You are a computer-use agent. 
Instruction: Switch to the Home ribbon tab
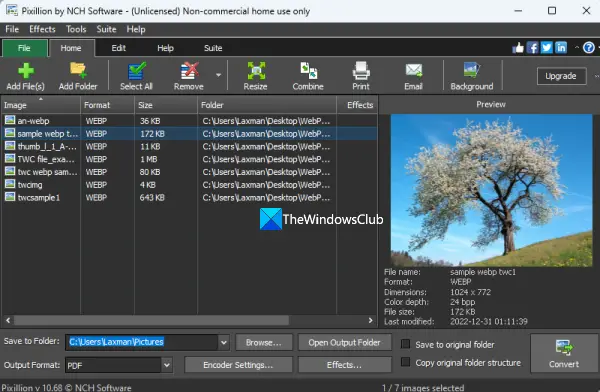coord(71,48)
